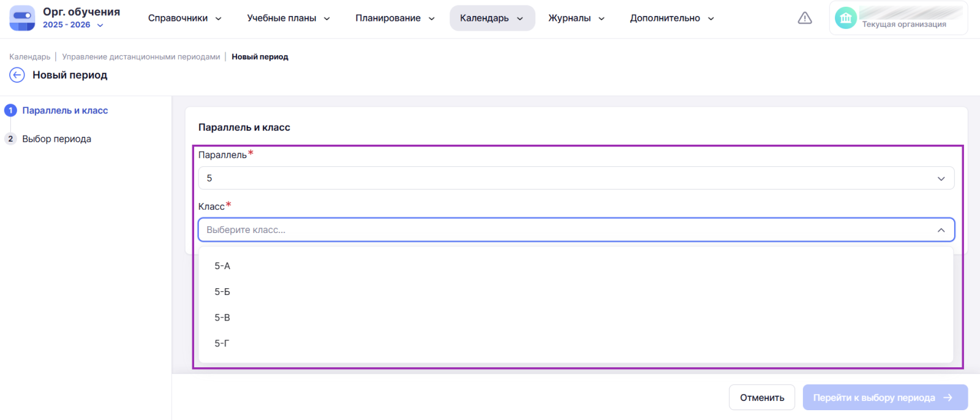
Task: Go back using the circled arrow icon
Action: (x=17, y=75)
